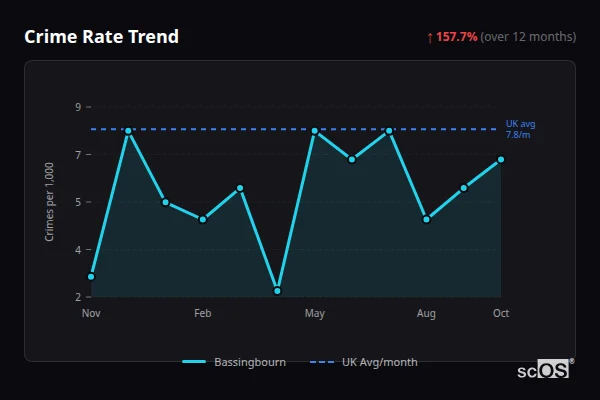Screen dimensions: 600x400
Task: Click the 157.7% increase figure
Action: (x=457, y=37)
